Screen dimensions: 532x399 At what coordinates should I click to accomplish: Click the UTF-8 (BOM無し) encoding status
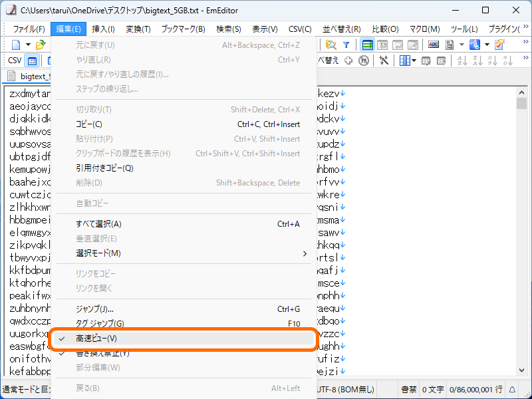point(346,390)
